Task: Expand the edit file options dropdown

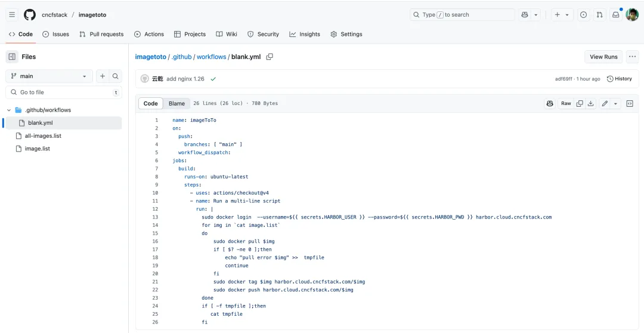Action: coord(616,103)
